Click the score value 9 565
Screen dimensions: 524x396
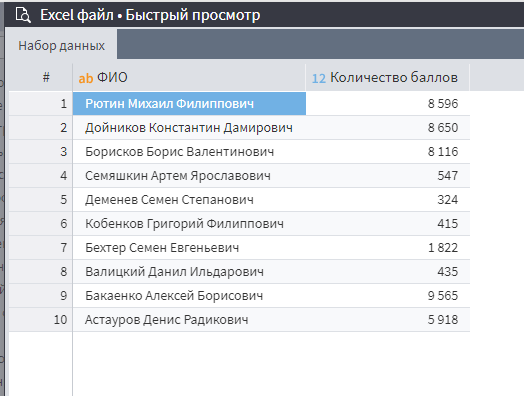pos(443,296)
